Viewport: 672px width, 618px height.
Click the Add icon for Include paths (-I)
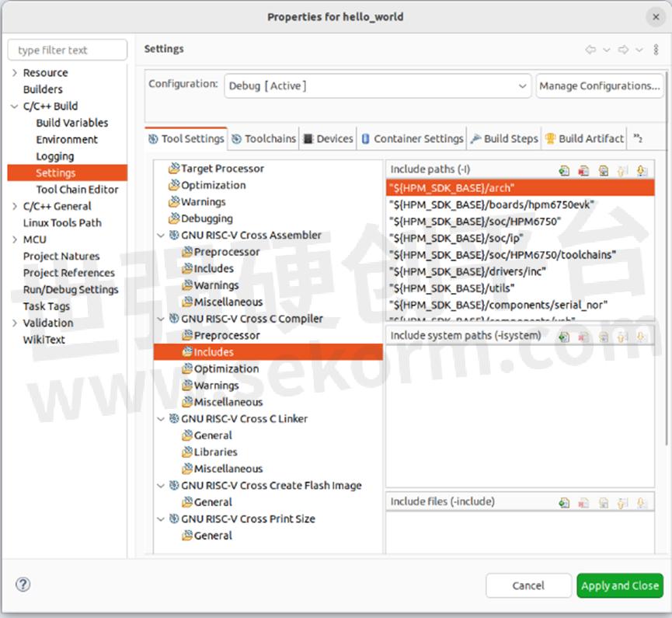click(564, 171)
